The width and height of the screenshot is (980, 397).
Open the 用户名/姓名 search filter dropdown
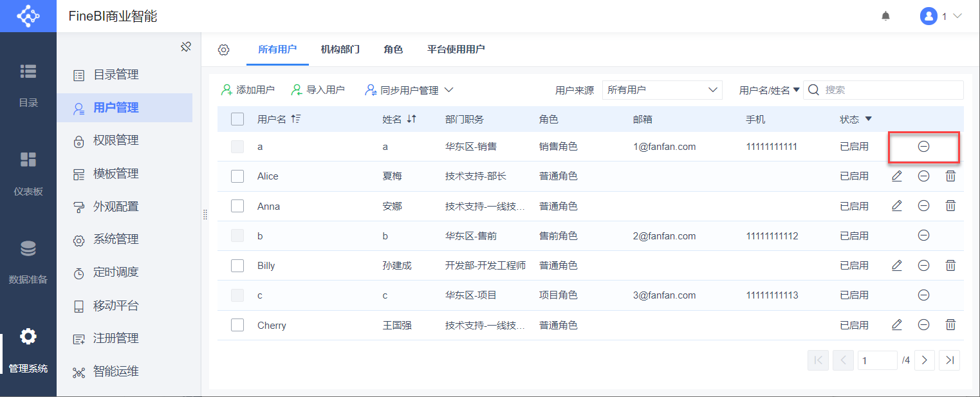[769, 90]
